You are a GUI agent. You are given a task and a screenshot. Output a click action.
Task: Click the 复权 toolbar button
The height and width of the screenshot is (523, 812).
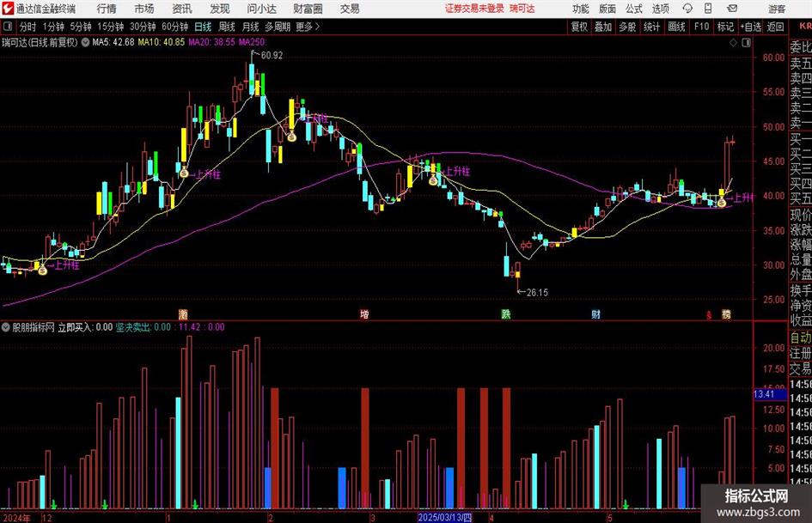[x=579, y=27]
